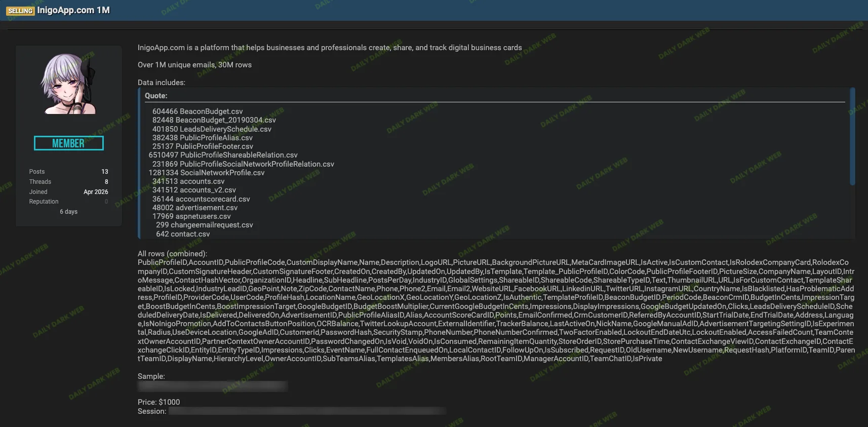Viewport: 868px width, 427px height.
Task: Click the Quote: header label
Action: (156, 96)
